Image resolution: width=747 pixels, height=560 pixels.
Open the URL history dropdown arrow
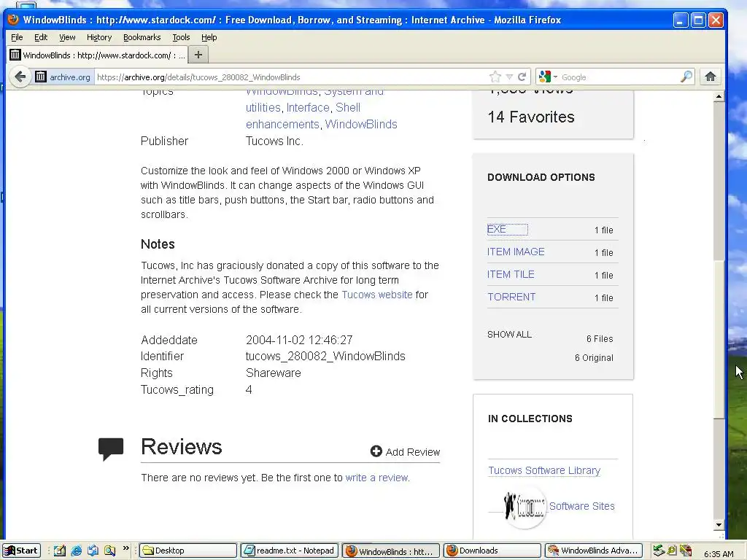click(508, 77)
